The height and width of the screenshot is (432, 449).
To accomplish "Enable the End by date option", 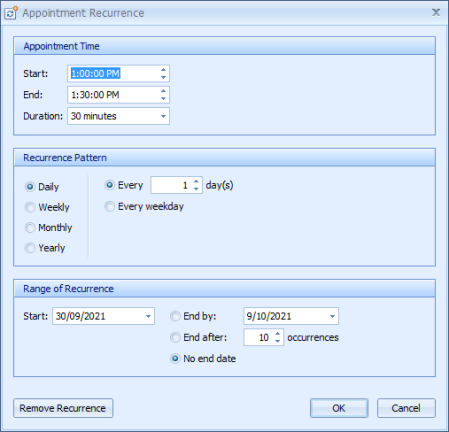I will tap(193, 316).
